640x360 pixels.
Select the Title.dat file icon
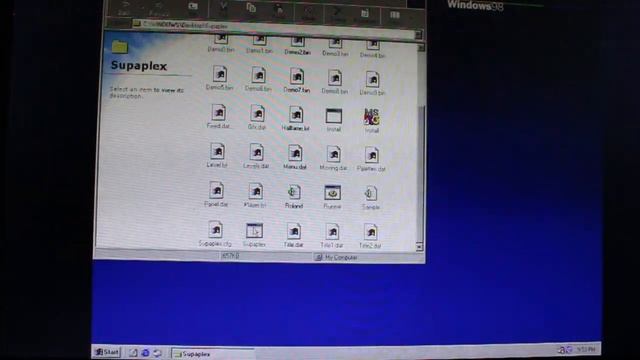(293, 231)
